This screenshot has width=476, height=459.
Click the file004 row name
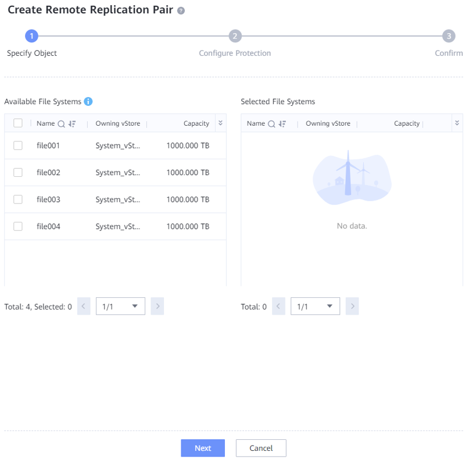[48, 226]
